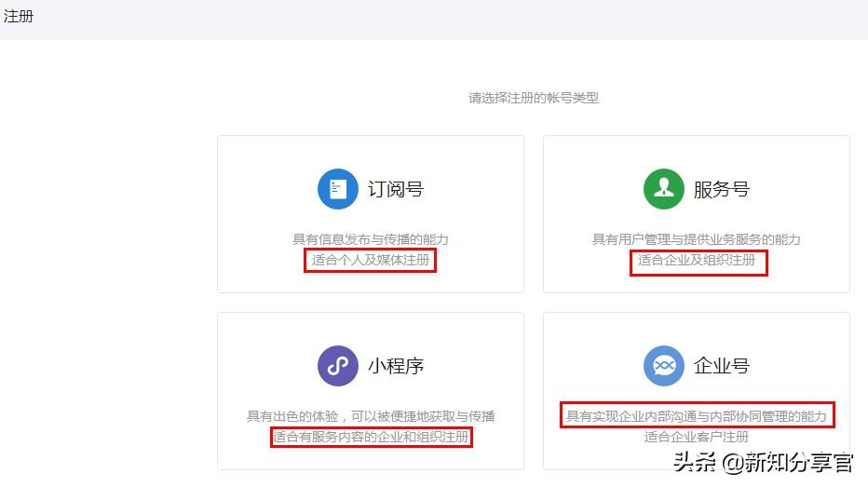Click the text 适合企业客户注册
Viewport: 868px width, 487px height.
(x=697, y=437)
